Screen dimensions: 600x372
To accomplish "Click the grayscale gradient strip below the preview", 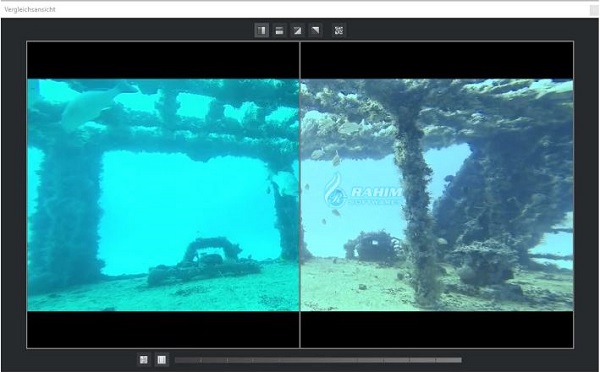I will (318, 360).
